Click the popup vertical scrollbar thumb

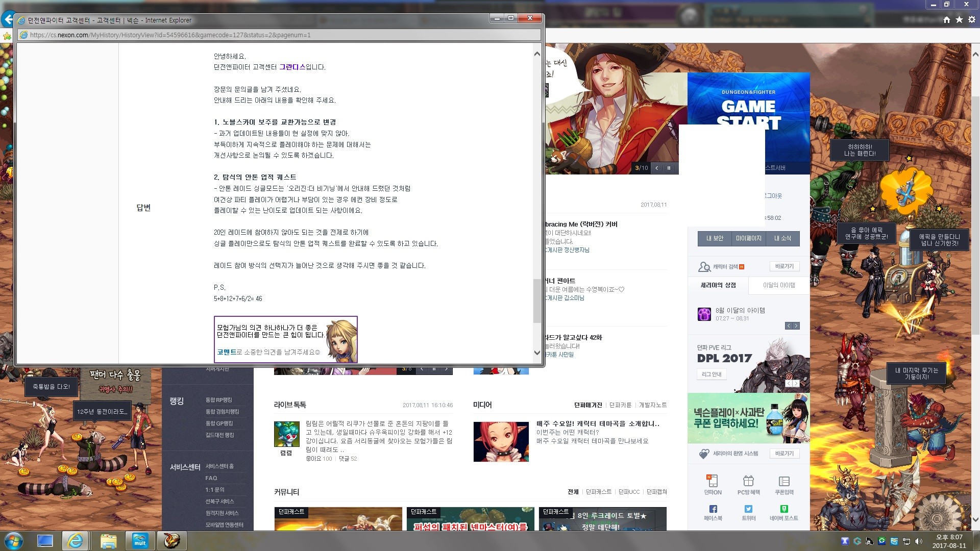537,301
